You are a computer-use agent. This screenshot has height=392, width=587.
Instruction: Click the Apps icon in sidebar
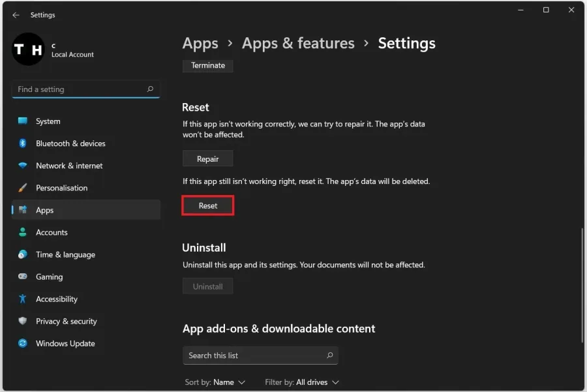(23, 209)
